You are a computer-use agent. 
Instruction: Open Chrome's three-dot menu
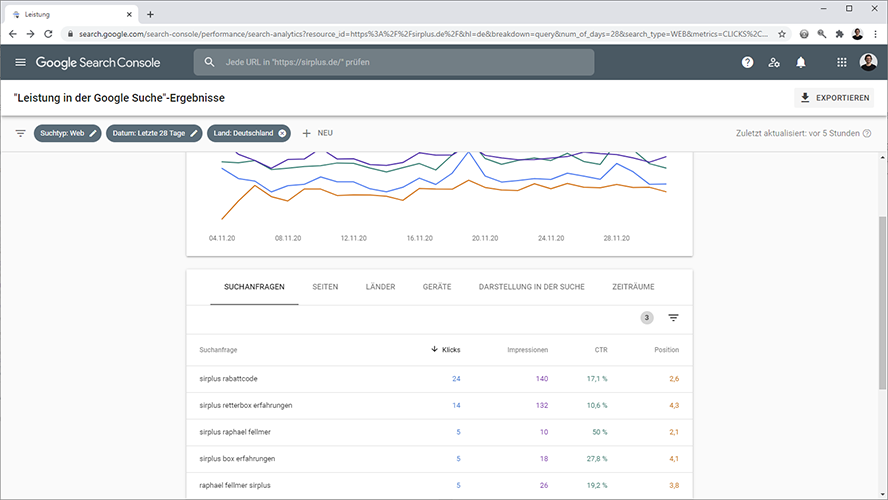pos(876,34)
